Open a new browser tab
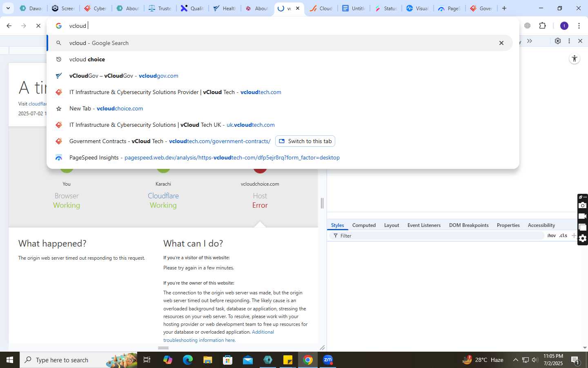This screenshot has height=368, width=588. pyautogui.click(x=504, y=8)
